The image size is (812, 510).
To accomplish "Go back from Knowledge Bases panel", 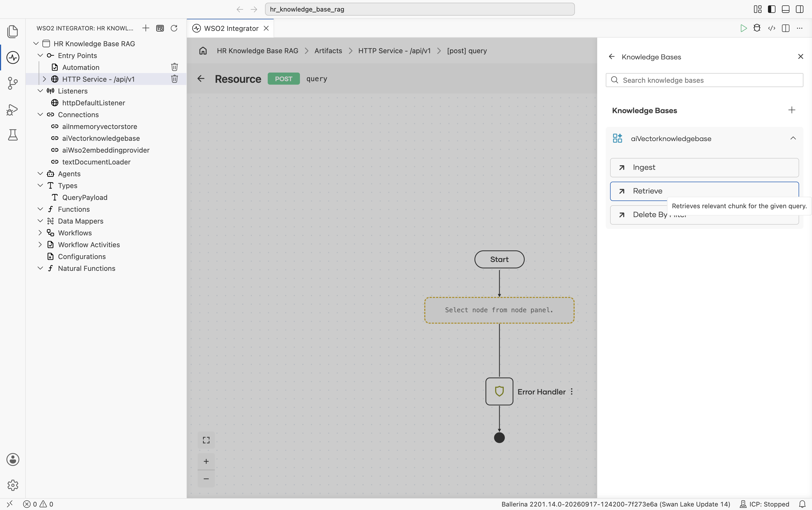I will (612, 57).
